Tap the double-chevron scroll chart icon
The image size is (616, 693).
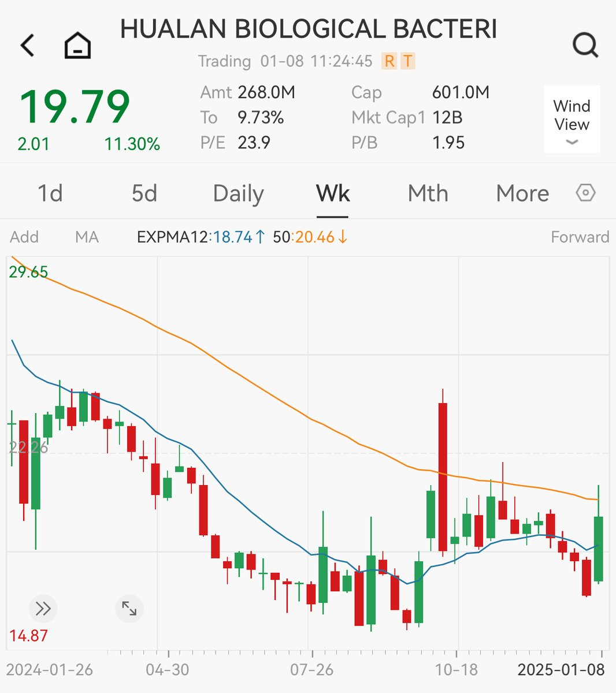(x=43, y=608)
